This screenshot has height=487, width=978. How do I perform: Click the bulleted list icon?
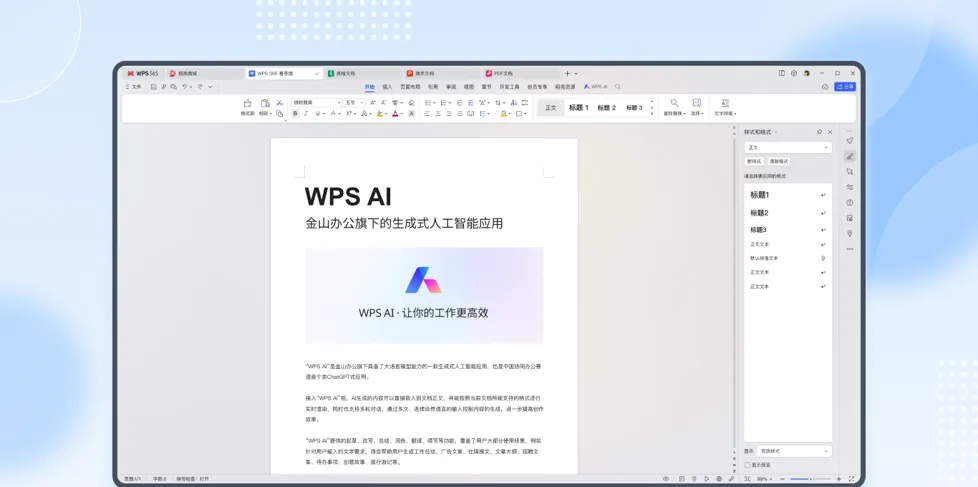[x=428, y=102]
